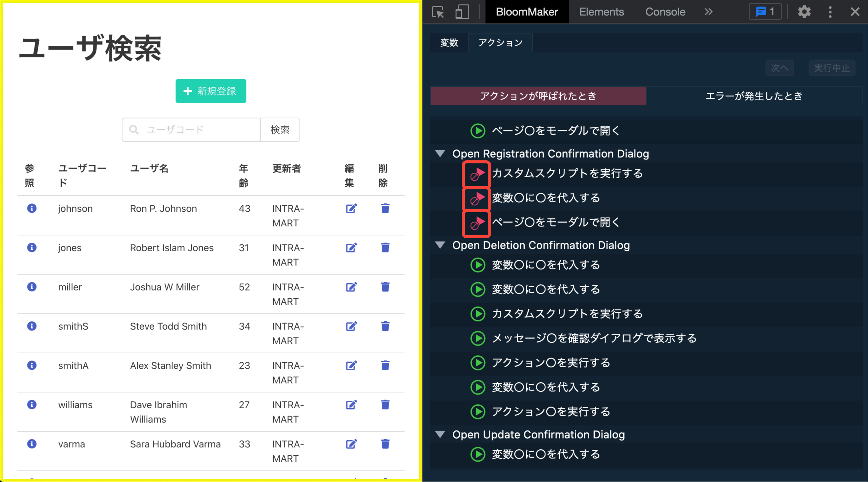The image size is (868, 482).
Task: Click the edit icon for williams
Action: (351, 404)
